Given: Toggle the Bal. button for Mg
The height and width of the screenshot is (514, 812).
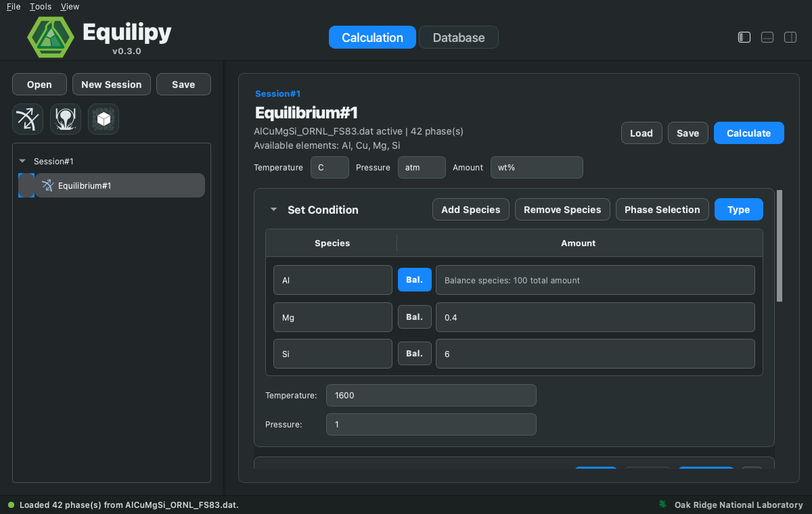Looking at the screenshot, I should 415,317.
